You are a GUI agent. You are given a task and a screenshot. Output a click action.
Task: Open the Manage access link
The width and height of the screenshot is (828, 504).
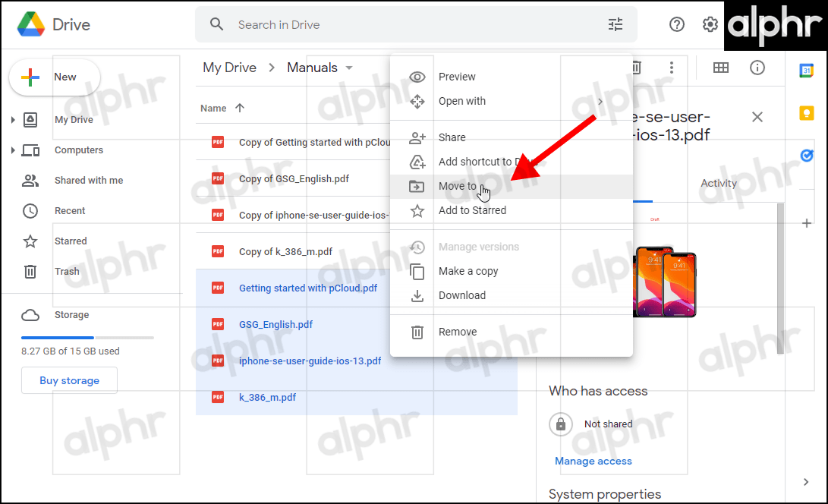pos(593,461)
